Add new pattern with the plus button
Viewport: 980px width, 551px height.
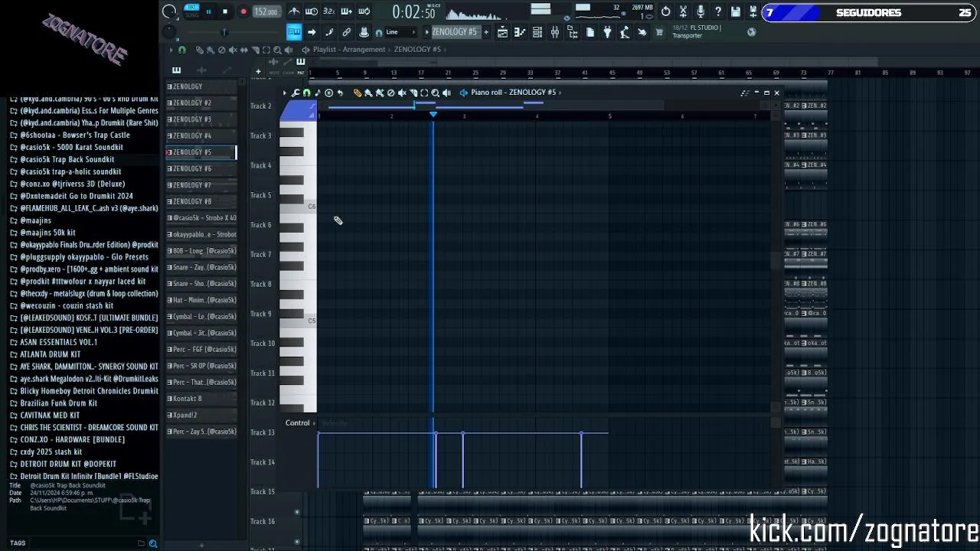coord(485,32)
